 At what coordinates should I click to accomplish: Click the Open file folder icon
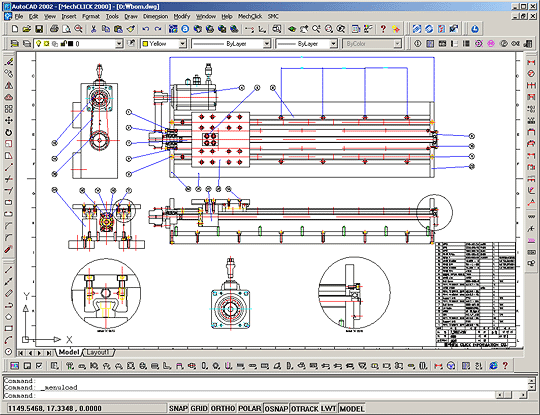pos(27,29)
